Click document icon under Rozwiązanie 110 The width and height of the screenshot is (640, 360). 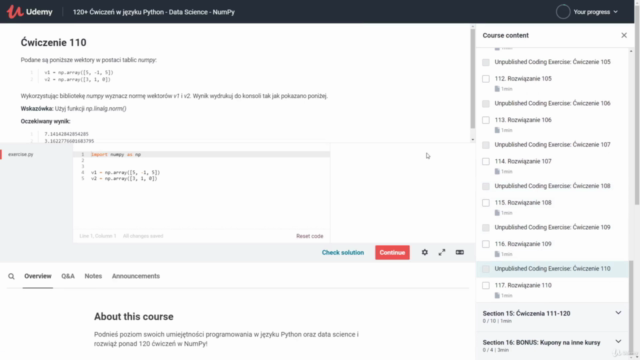point(497,295)
